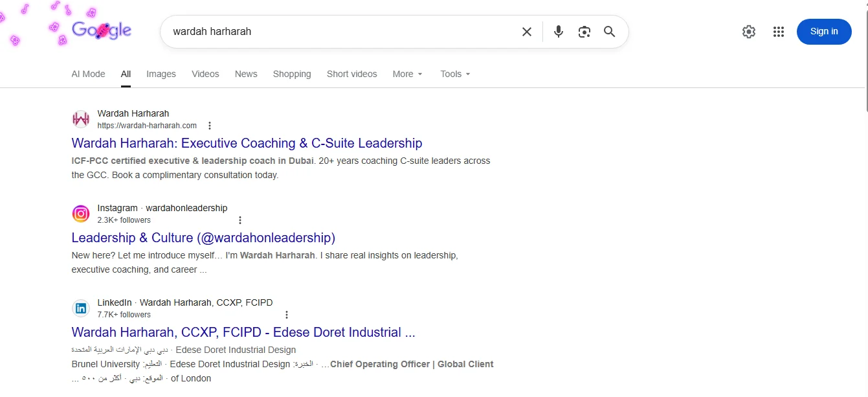Image resolution: width=868 pixels, height=397 pixels.
Task: Open Google settings gear icon
Action: [749, 32]
